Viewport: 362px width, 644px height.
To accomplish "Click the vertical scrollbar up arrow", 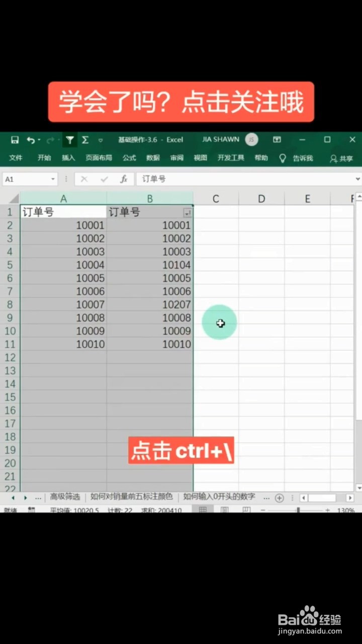I will coord(359,197).
